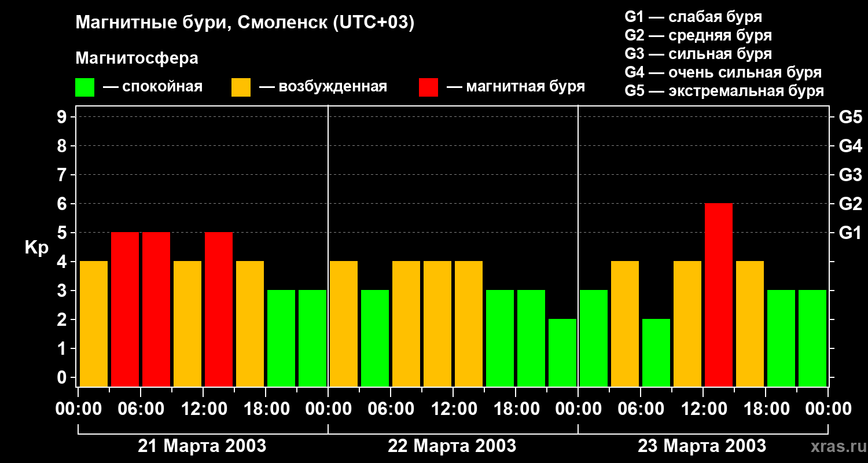Click the red 12:00 bar on 21 March
Viewport: 868px width, 463px height.
coord(219,310)
